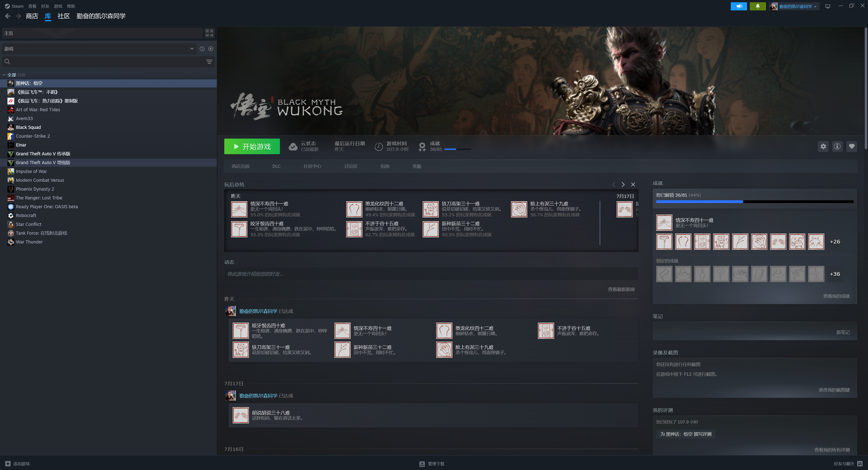Viewport: 868px width, 470px height.
Task: Open the download manager icon
Action: (422, 464)
